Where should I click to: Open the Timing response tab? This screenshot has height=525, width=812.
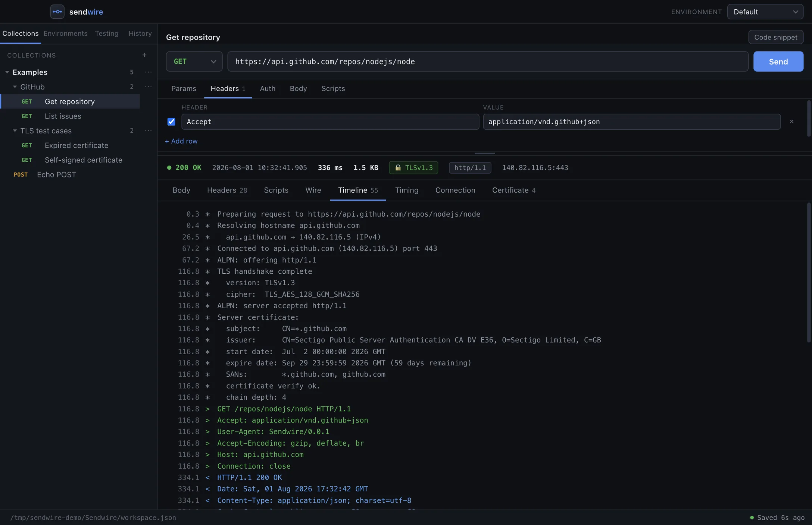pos(407,190)
